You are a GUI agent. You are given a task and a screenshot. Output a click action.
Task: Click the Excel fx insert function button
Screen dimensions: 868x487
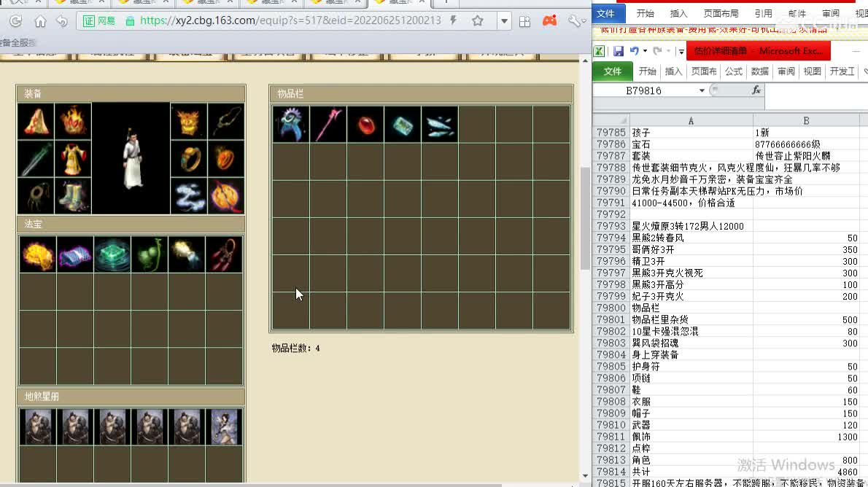pos(756,90)
